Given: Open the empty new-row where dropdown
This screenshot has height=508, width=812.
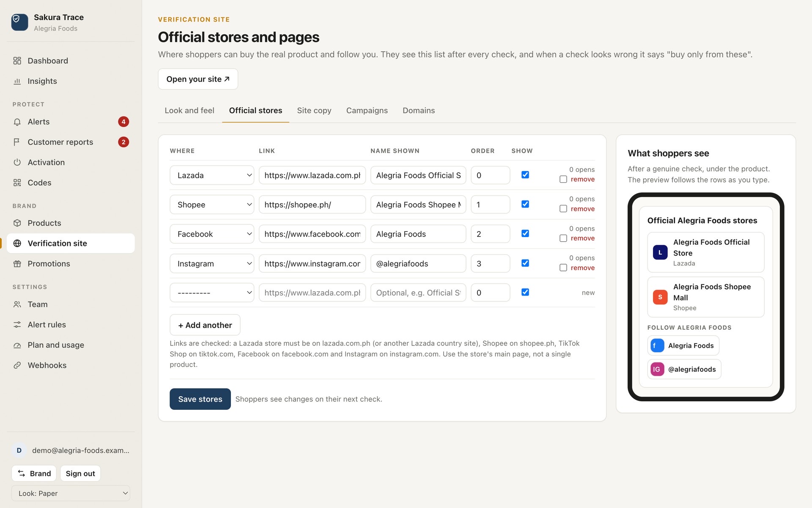Looking at the screenshot, I should click(x=212, y=293).
